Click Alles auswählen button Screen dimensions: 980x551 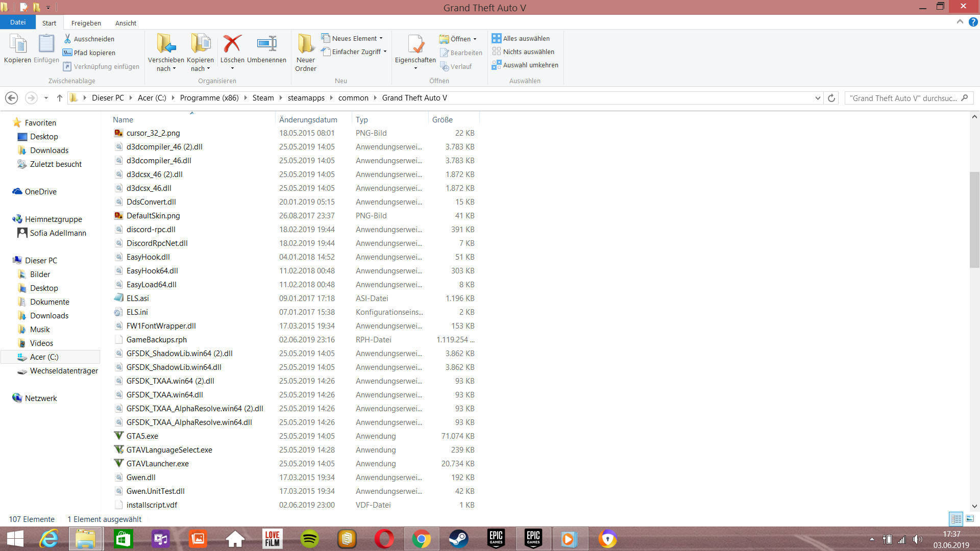(526, 39)
